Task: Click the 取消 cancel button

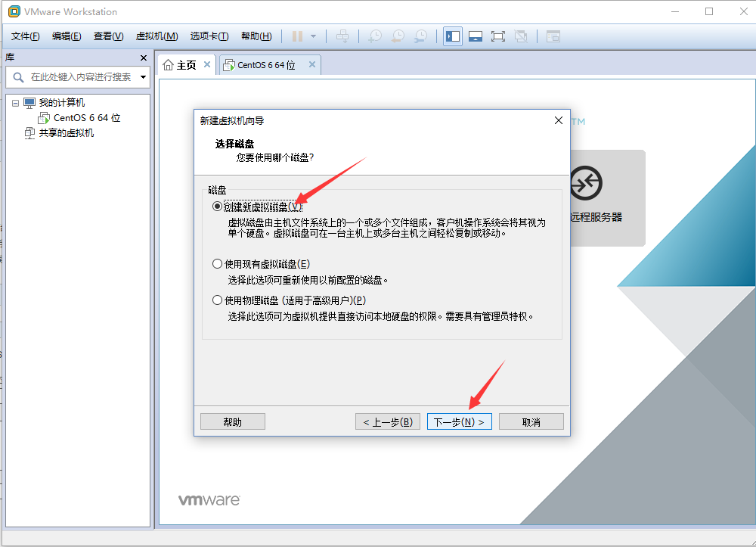Action: (531, 421)
